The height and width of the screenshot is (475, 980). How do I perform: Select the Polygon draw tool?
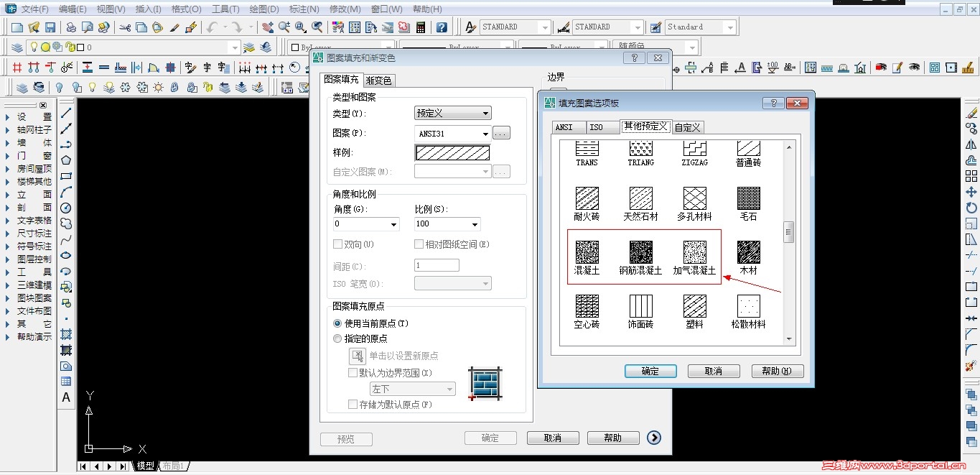pyautogui.click(x=66, y=160)
